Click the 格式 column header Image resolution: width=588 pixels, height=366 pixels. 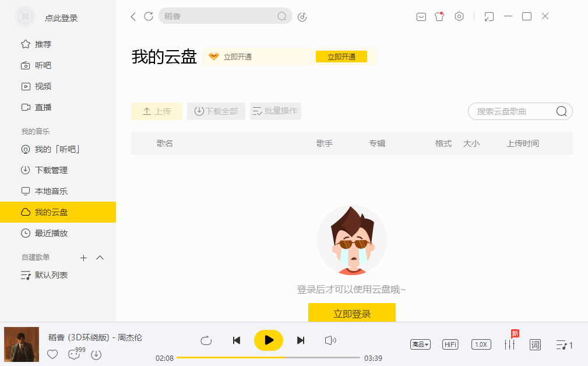[x=443, y=143]
